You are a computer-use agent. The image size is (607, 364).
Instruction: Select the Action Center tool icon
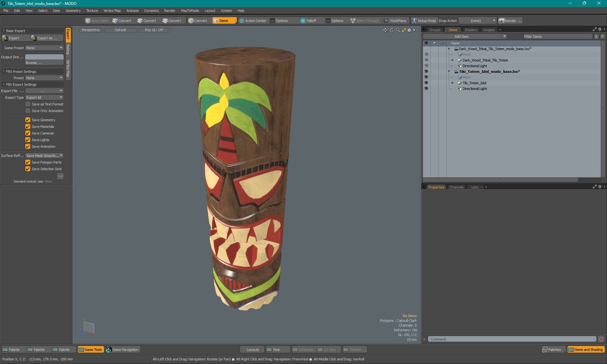(x=241, y=21)
